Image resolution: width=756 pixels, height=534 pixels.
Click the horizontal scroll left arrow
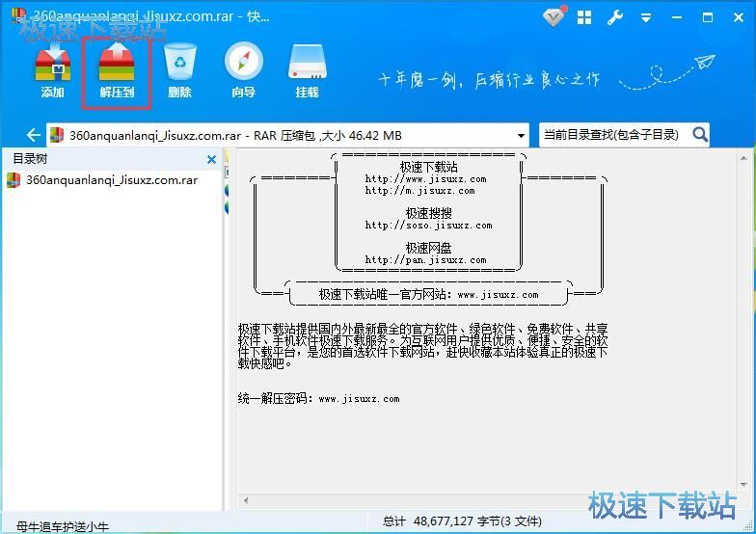(x=246, y=500)
